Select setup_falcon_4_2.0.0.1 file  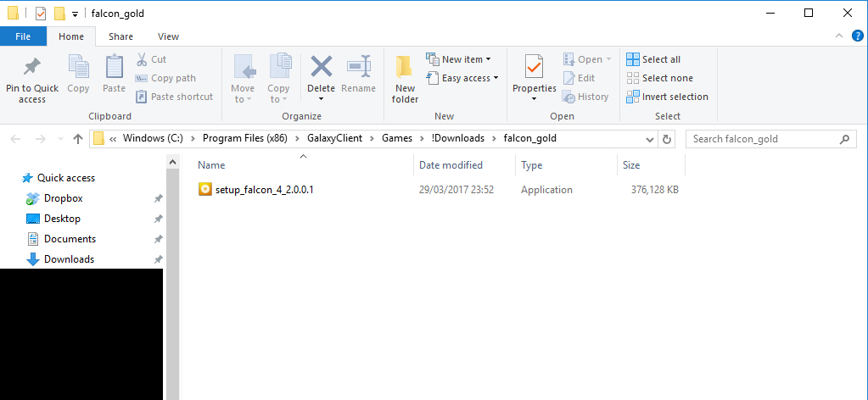tap(265, 190)
